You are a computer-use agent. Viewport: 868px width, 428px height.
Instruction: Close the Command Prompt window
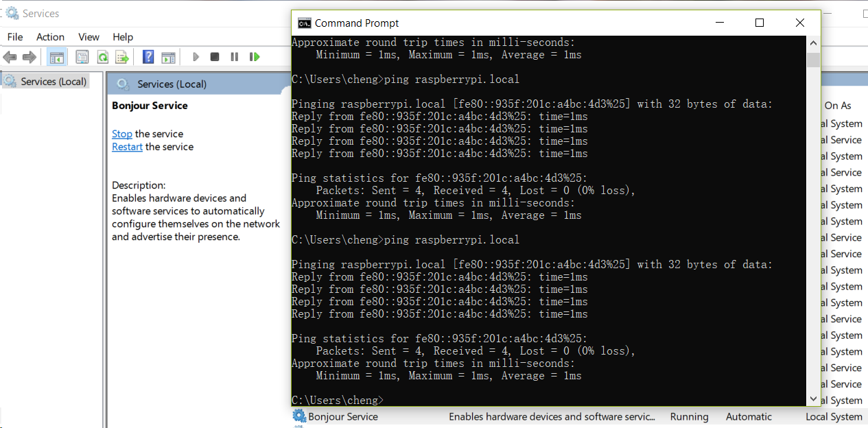click(x=799, y=23)
